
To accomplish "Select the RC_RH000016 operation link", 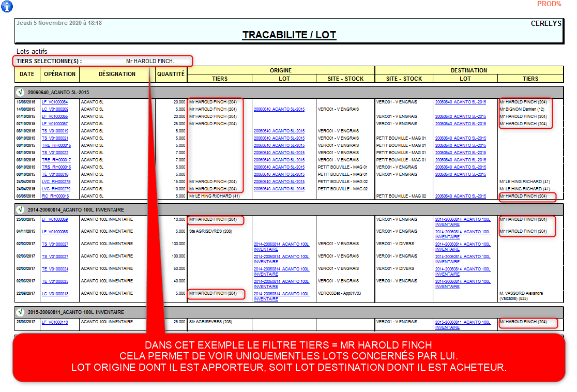I will [x=55, y=197].
